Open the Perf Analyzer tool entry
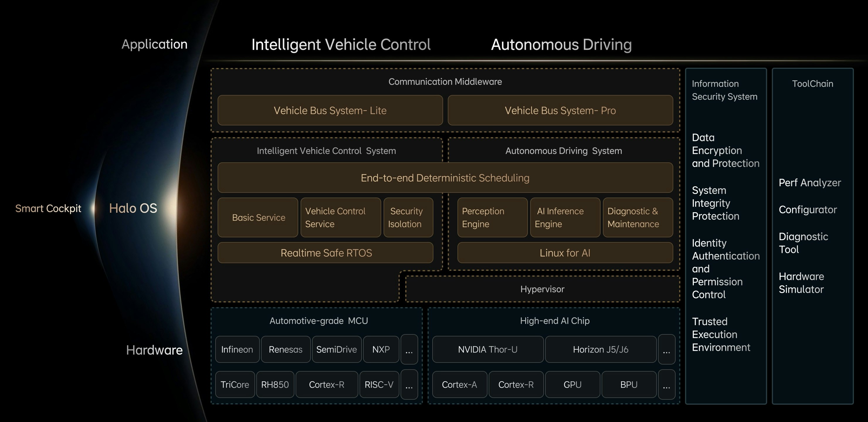Viewport: 868px width, 422px height. click(809, 183)
